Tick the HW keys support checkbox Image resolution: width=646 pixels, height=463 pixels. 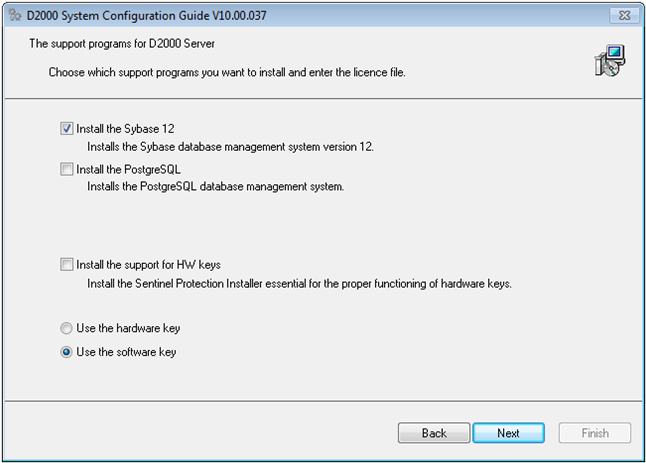(x=67, y=265)
